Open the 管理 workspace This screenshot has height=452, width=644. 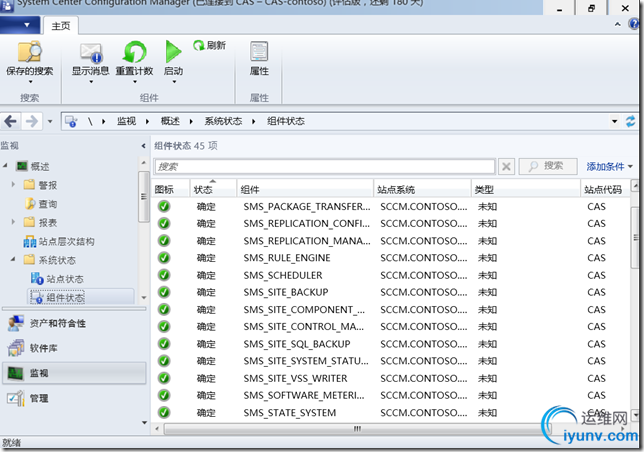(74, 398)
